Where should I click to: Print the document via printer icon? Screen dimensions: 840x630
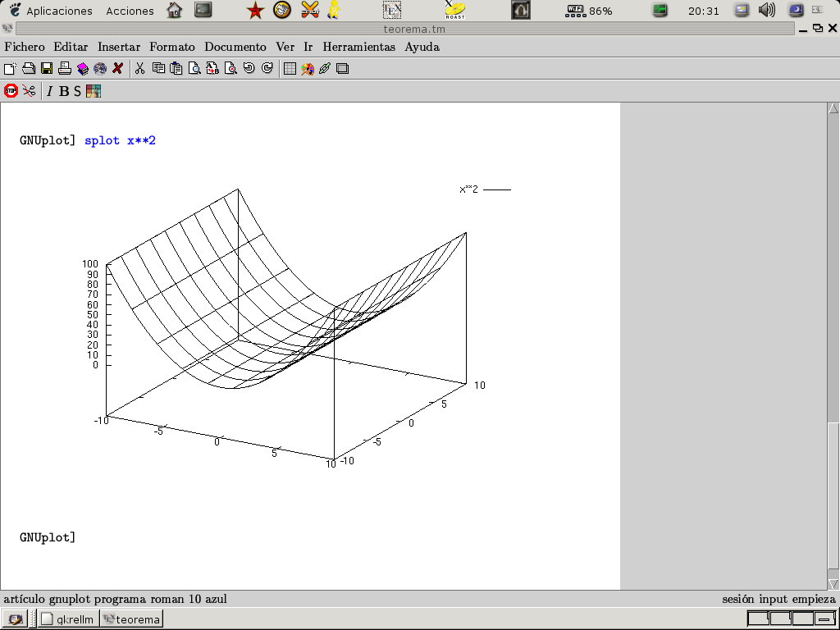64,69
